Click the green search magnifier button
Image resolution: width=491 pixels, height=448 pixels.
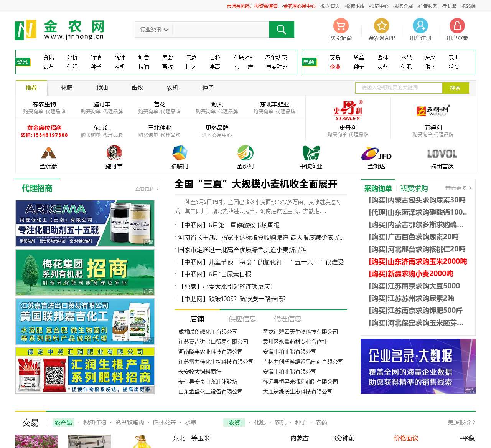281,30
